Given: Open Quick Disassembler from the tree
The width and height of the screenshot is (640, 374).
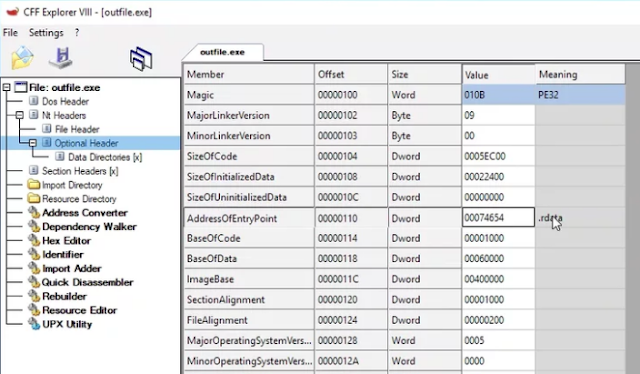Looking at the screenshot, I should pos(87,282).
